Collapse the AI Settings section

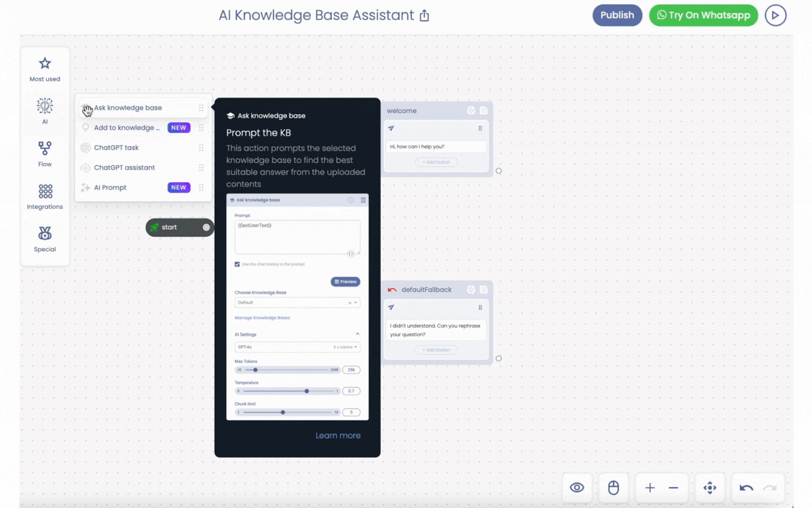pos(357,334)
